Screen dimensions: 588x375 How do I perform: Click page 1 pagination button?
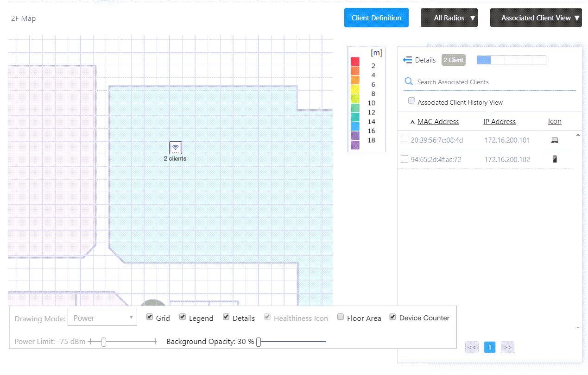tap(489, 347)
